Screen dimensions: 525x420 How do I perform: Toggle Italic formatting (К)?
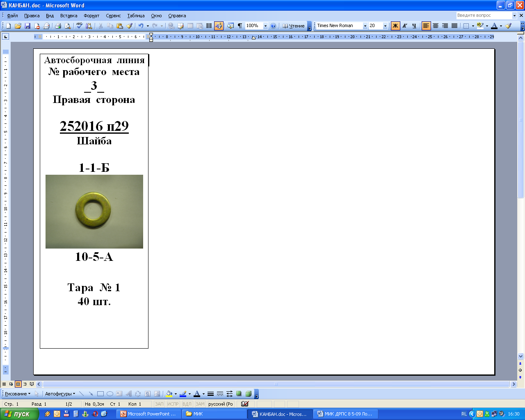coord(405,26)
